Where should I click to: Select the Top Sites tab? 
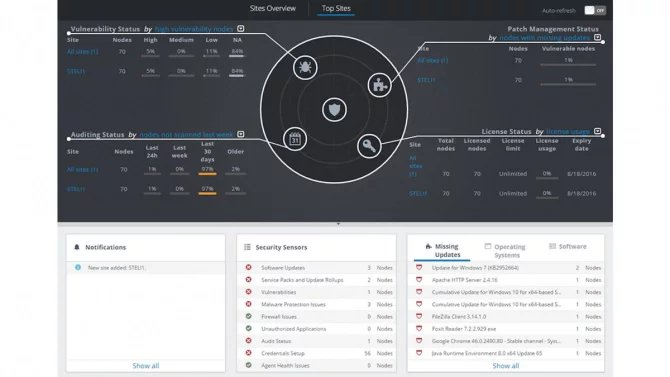coord(336,8)
